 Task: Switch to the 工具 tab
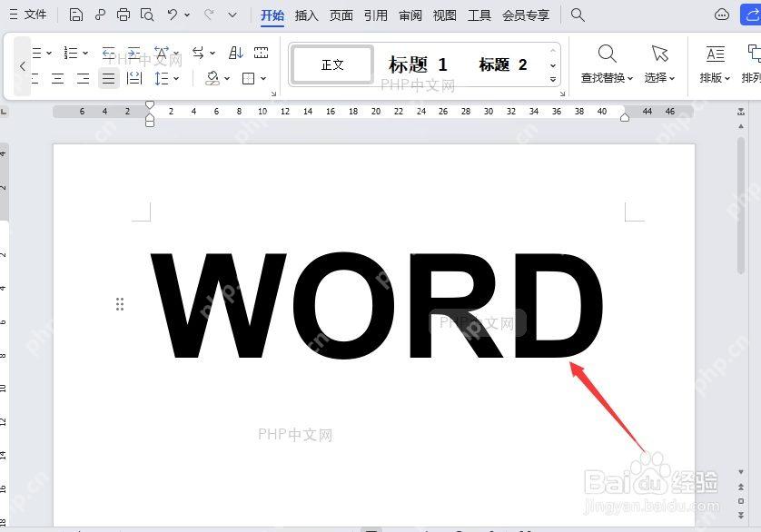(x=479, y=15)
